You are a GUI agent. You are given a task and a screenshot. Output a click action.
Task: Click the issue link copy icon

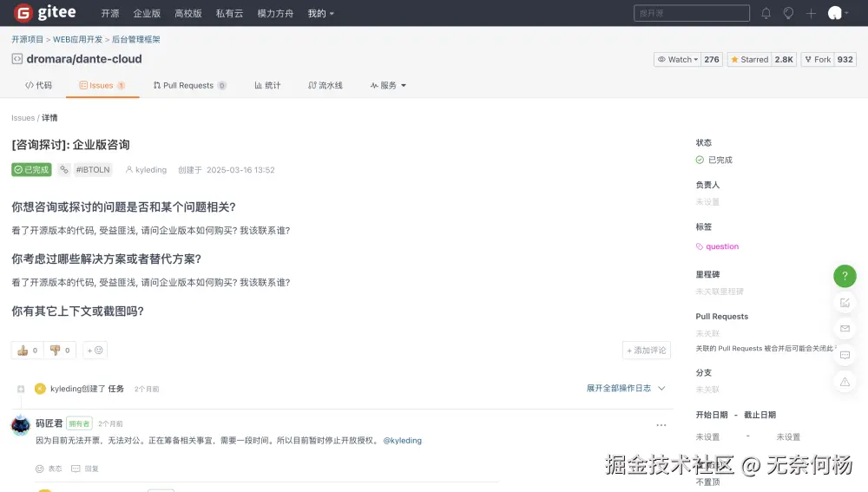point(64,169)
